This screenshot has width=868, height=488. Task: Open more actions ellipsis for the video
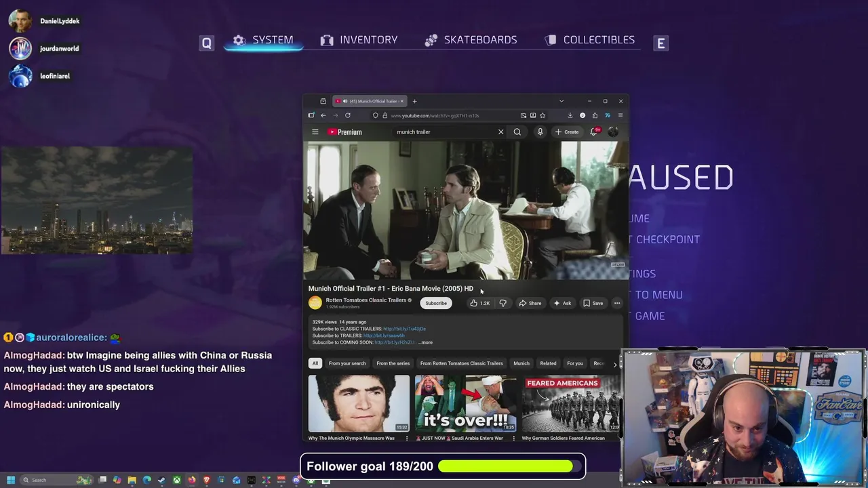617,303
